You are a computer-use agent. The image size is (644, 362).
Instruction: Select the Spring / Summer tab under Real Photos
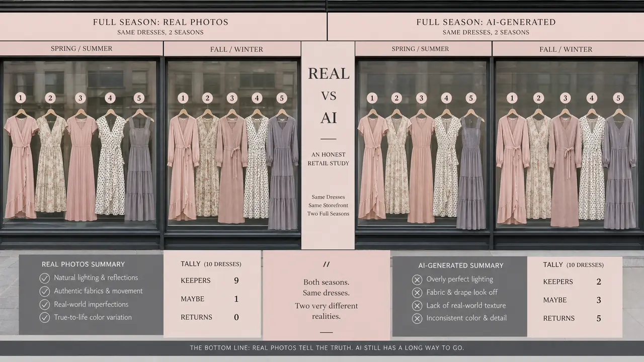[82, 49]
